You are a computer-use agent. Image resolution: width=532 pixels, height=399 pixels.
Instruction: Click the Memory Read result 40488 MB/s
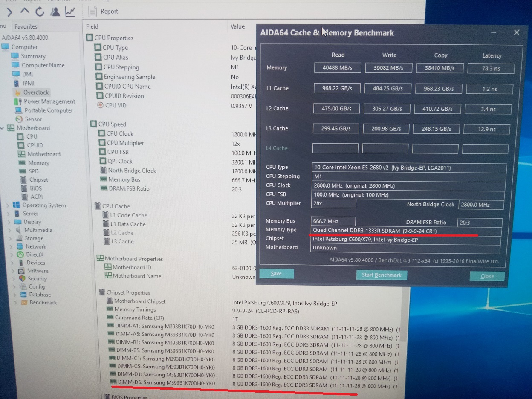(338, 68)
